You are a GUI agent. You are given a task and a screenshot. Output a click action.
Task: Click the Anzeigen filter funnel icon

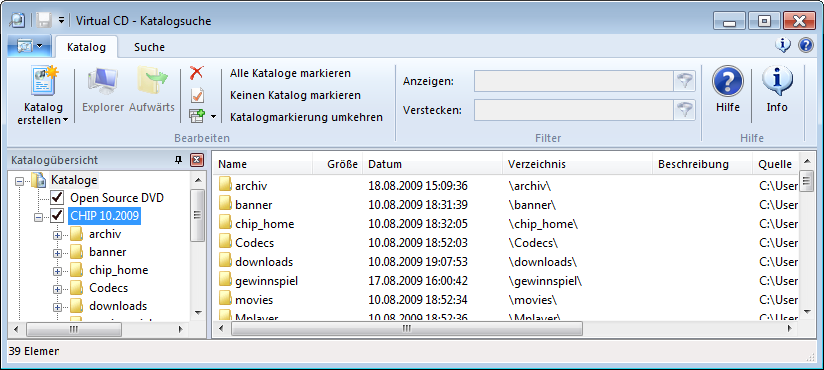coord(684,81)
